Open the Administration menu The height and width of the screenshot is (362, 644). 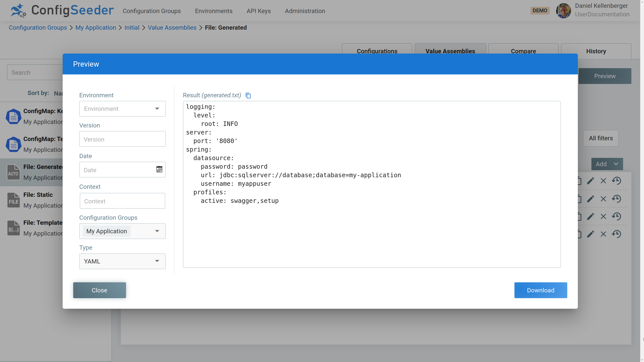point(305,11)
